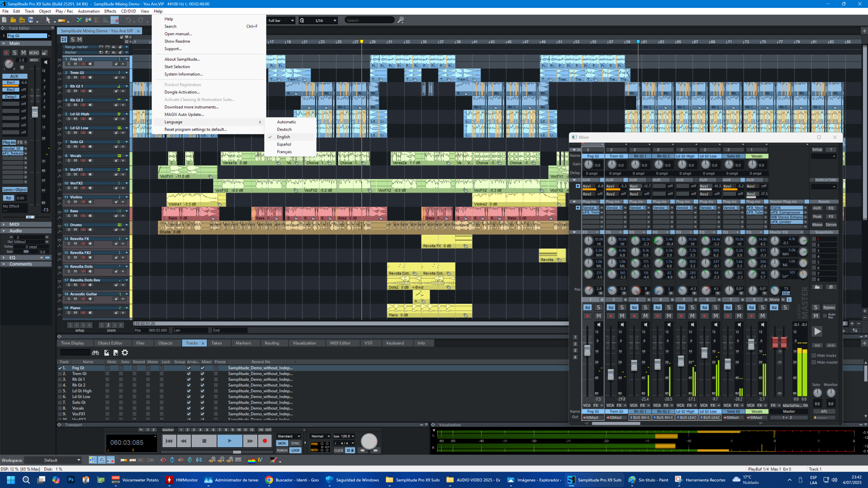Viewport: 868px width, 488px height.
Task: Expand the MIDI section in Track Editor
Action: point(4,224)
